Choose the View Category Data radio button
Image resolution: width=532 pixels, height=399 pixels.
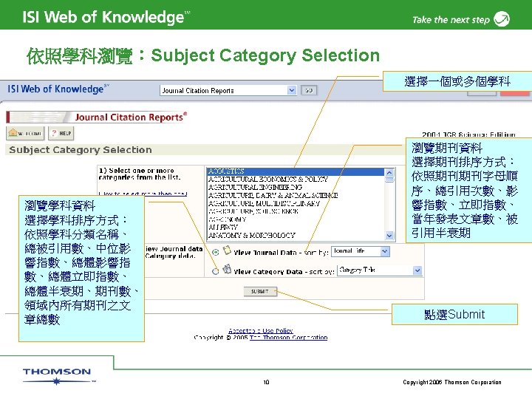[x=216, y=271]
